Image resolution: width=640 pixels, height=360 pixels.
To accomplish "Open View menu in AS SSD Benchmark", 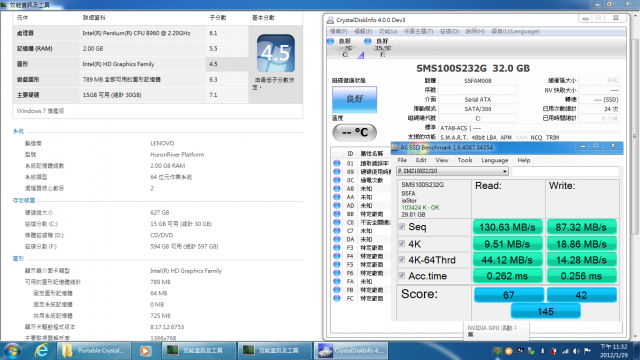I will pos(442,160).
